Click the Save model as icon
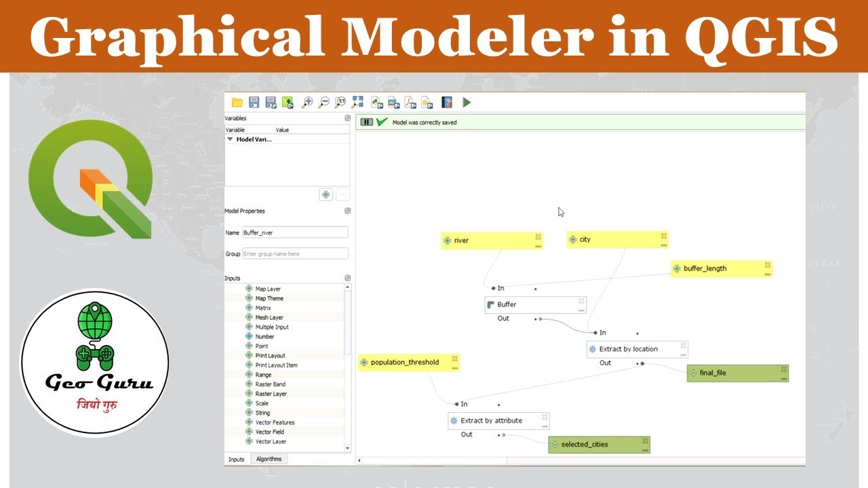The image size is (868, 488). click(271, 102)
